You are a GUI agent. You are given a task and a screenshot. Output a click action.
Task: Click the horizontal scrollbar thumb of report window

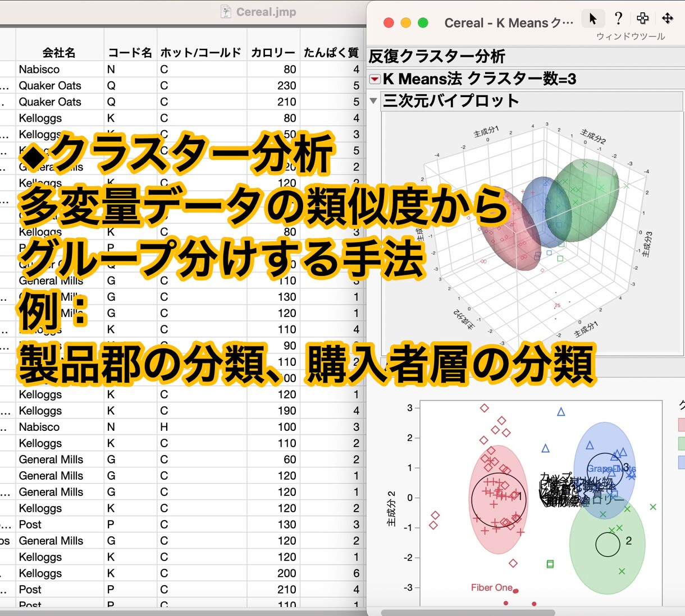(468, 612)
